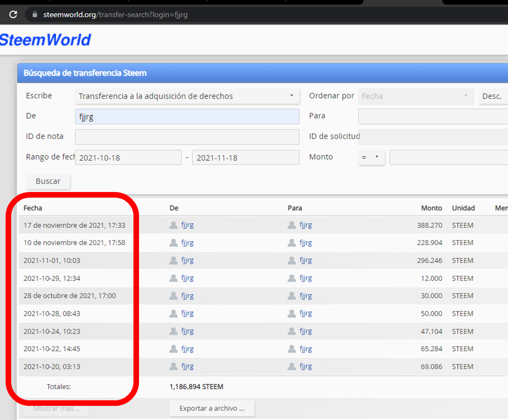Click the padlock site security icon

pos(35,15)
